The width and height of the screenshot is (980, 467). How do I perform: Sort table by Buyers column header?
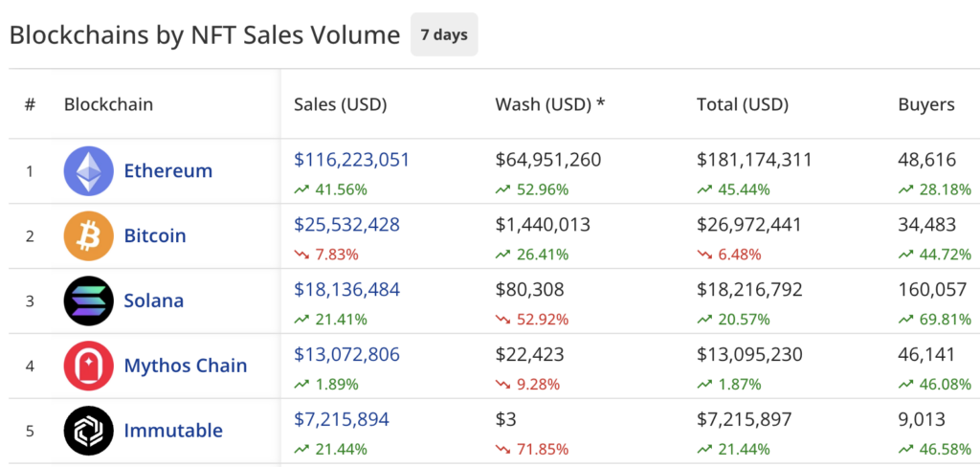coord(925,104)
